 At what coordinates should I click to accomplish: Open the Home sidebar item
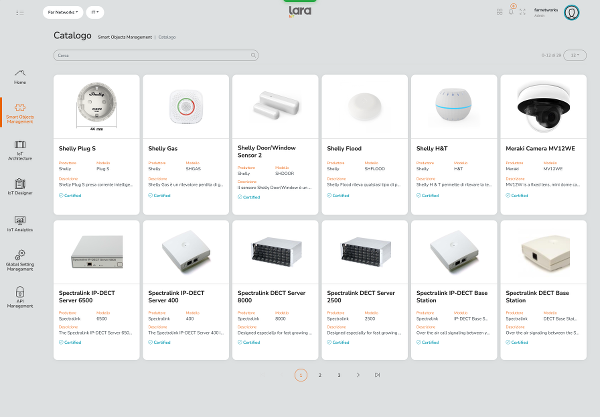coord(20,77)
